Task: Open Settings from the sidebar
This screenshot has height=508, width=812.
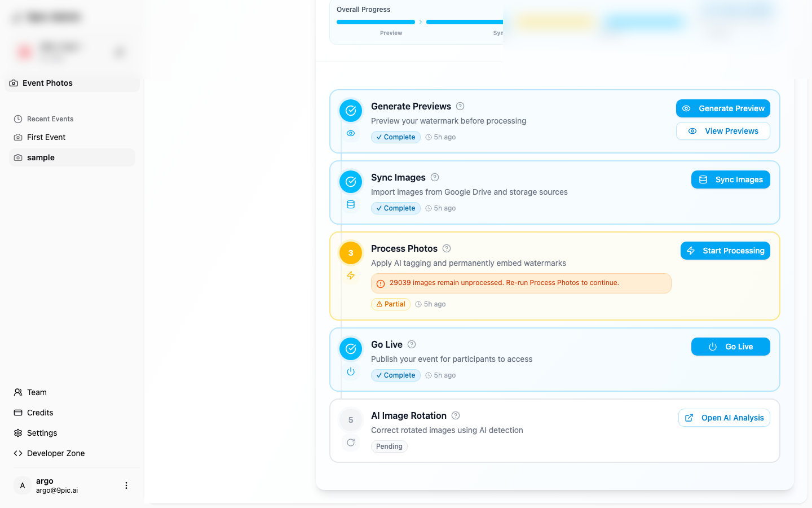Action: tap(42, 433)
